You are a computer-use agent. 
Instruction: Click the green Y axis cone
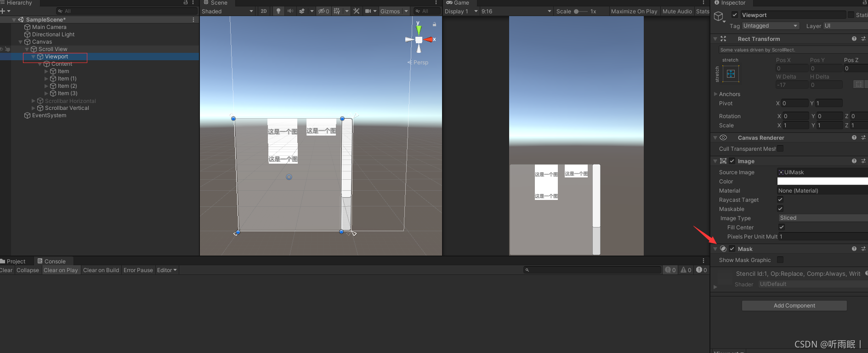click(419, 29)
